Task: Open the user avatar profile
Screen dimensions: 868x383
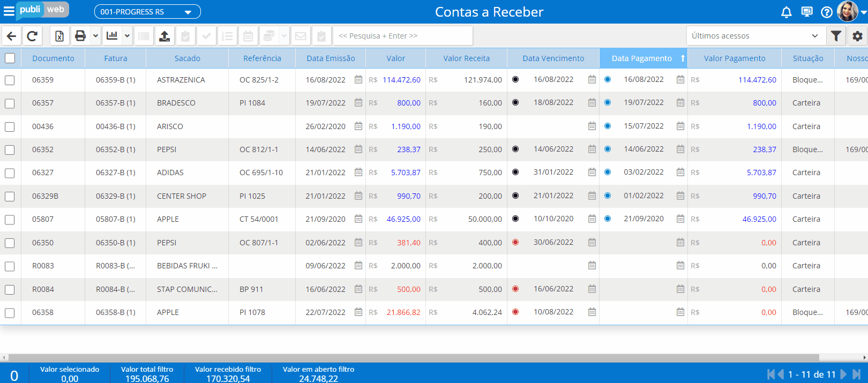Action: [848, 11]
